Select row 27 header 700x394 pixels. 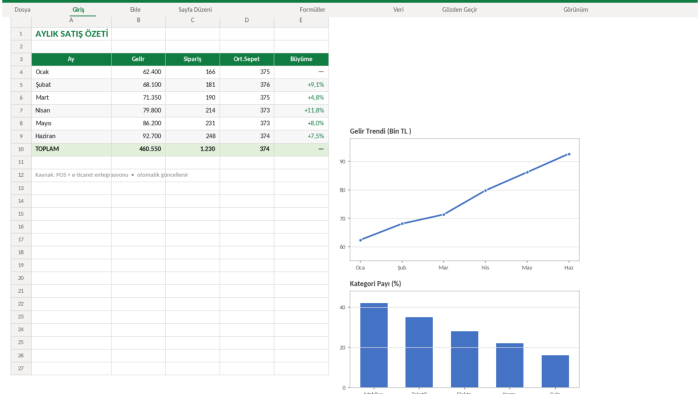(21, 368)
